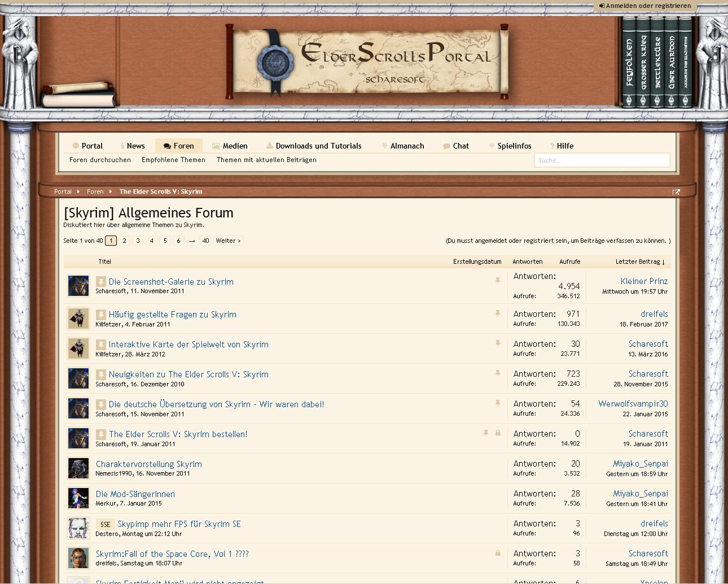This screenshot has height=584, width=728.
Task: Click the Suche search input field
Action: 602,160
